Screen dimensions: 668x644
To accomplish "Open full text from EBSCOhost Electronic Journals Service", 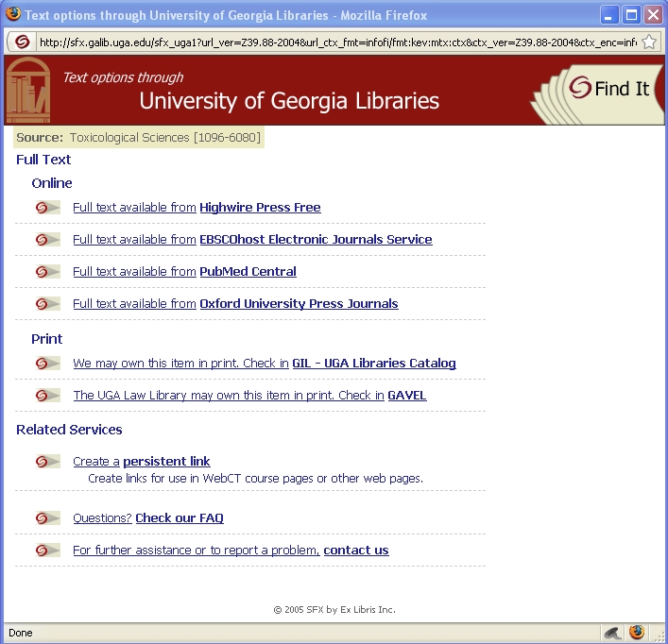I will click(252, 240).
